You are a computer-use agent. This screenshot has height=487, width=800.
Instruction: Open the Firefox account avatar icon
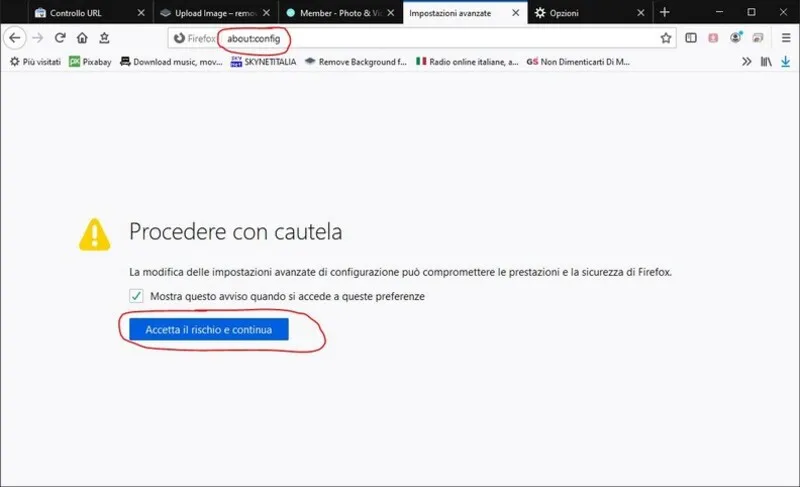pos(736,37)
